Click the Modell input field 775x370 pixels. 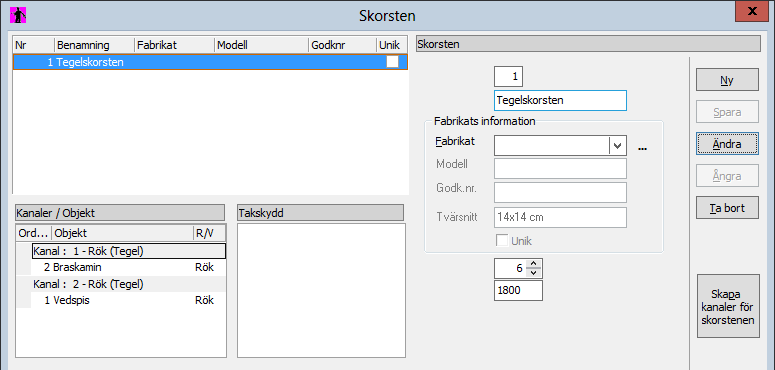click(x=560, y=168)
